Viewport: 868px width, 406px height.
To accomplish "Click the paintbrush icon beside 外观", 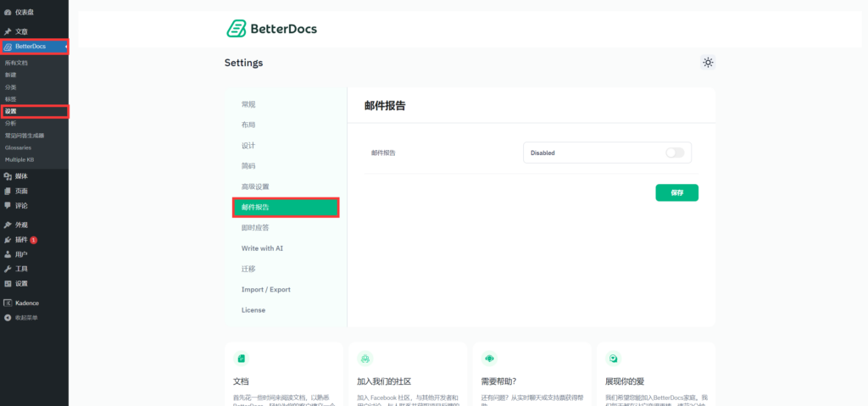I will click(8, 225).
